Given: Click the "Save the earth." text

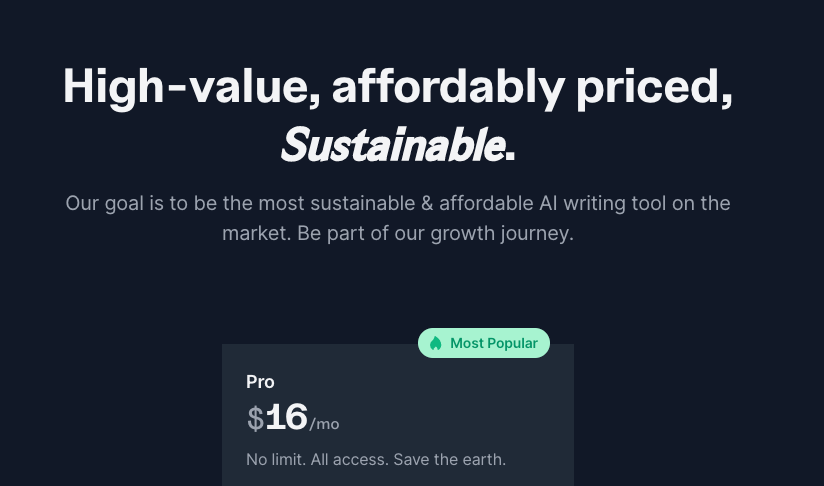Looking at the screenshot, I should [x=450, y=460].
